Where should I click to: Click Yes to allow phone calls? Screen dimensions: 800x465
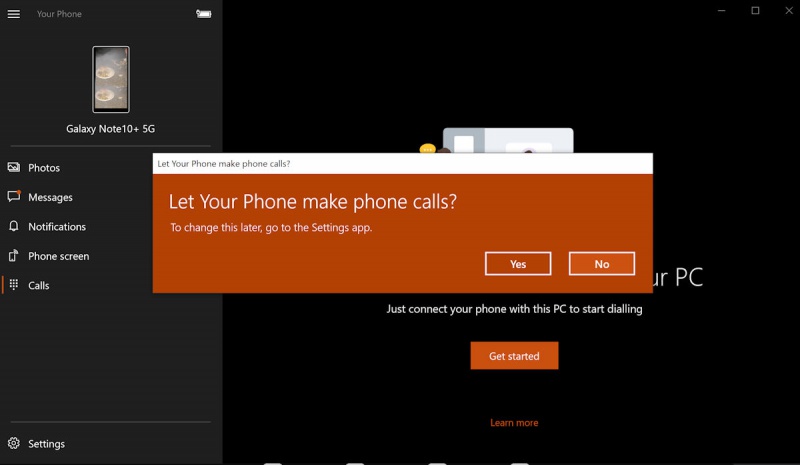[518, 264]
